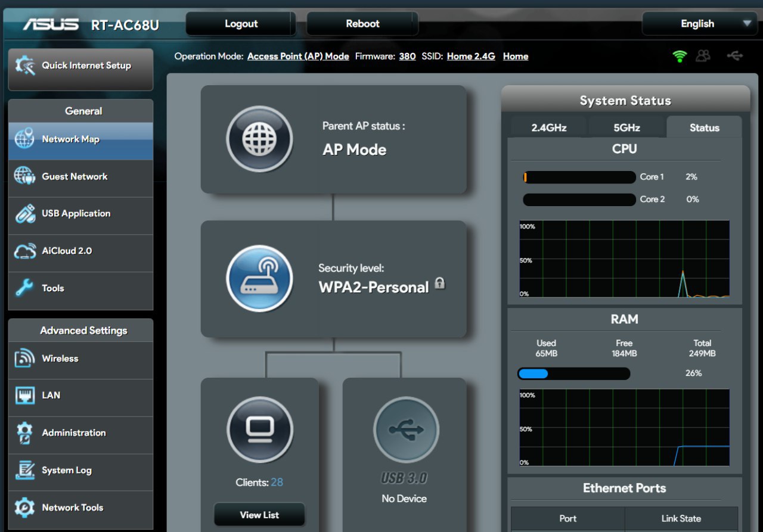Open Tools menu label
The width and height of the screenshot is (763, 532).
(x=53, y=288)
